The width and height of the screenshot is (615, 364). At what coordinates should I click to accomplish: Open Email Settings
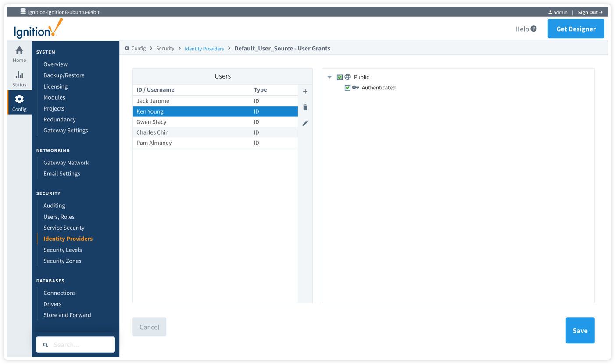[62, 174]
